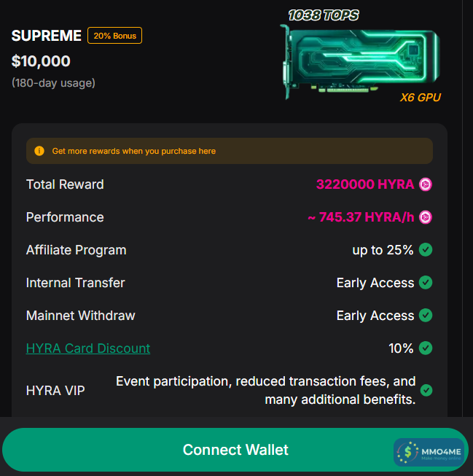
Task: Click the green checkmark next to 10% discount
Action: tap(426, 348)
